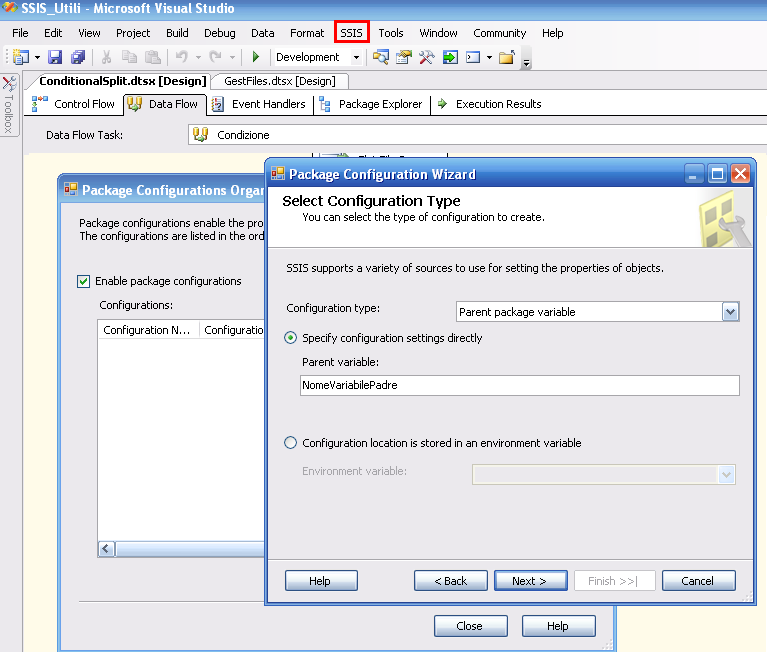Image resolution: width=767 pixels, height=652 pixels.
Task: Switch to the Execution Results tab
Action: pos(489,104)
